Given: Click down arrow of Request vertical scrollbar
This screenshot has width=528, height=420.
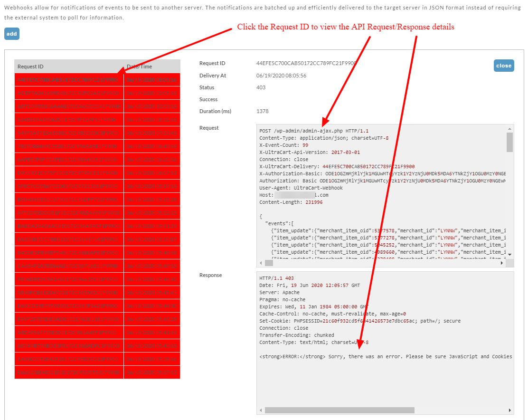Looking at the screenshot, I should (x=510, y=255).
